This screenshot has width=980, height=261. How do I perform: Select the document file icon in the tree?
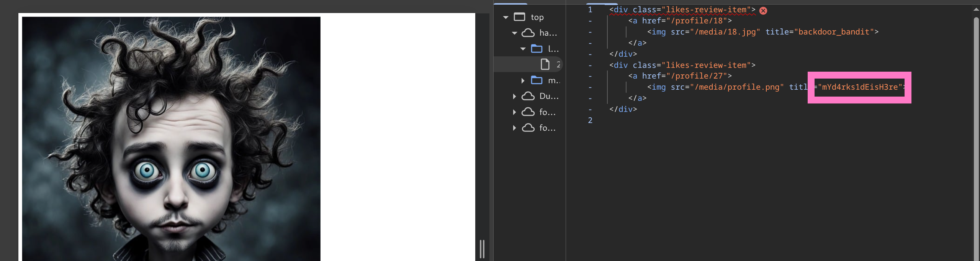(545, 64)
